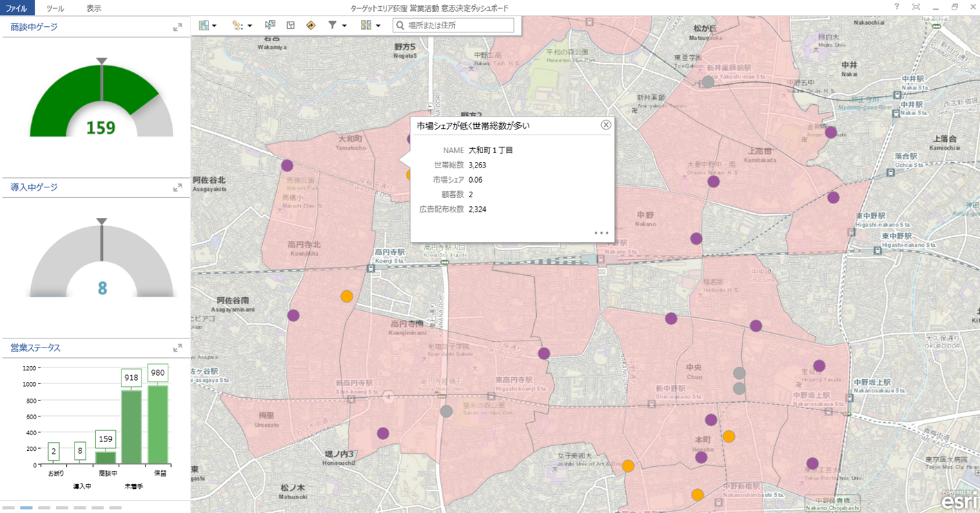Click the filter funnel icon
The width and height of the screenshot is (980, 513).
pyautogui.click(x=333, y=25)
